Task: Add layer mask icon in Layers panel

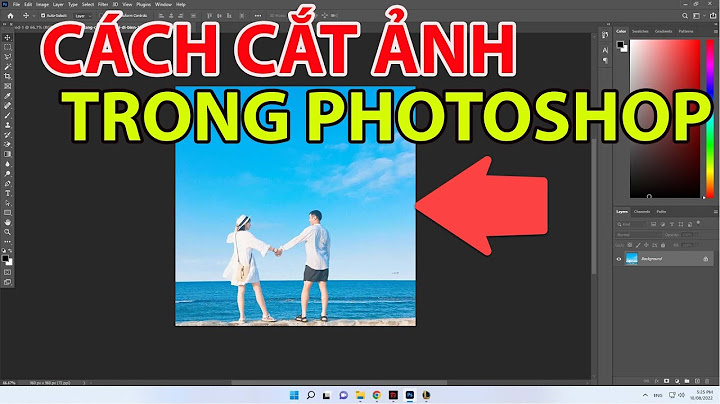Action: tap(667, 381)
